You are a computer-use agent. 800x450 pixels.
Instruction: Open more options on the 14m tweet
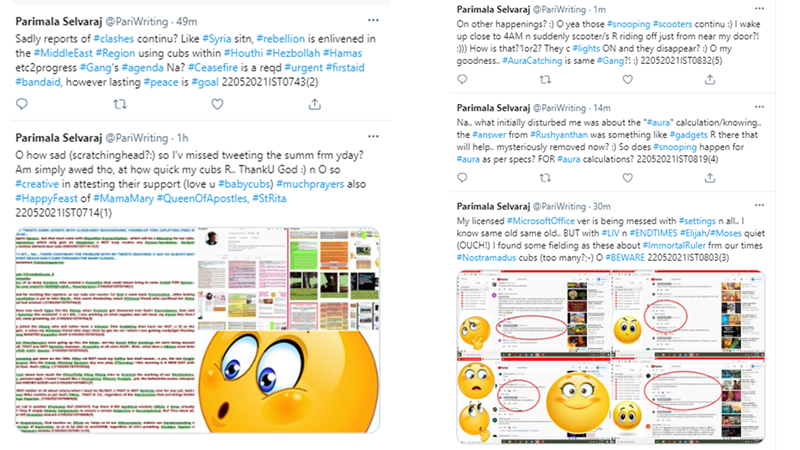tap(759, 107)
